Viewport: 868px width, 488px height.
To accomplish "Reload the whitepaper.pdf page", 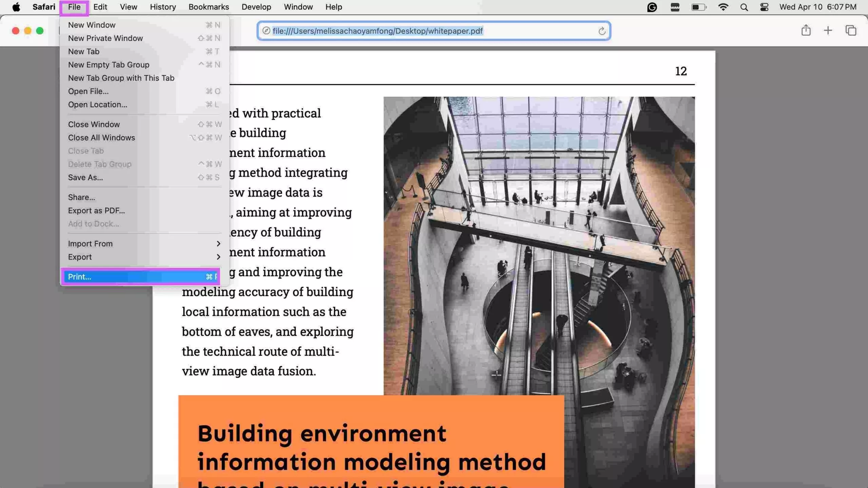I will (601, 31).
